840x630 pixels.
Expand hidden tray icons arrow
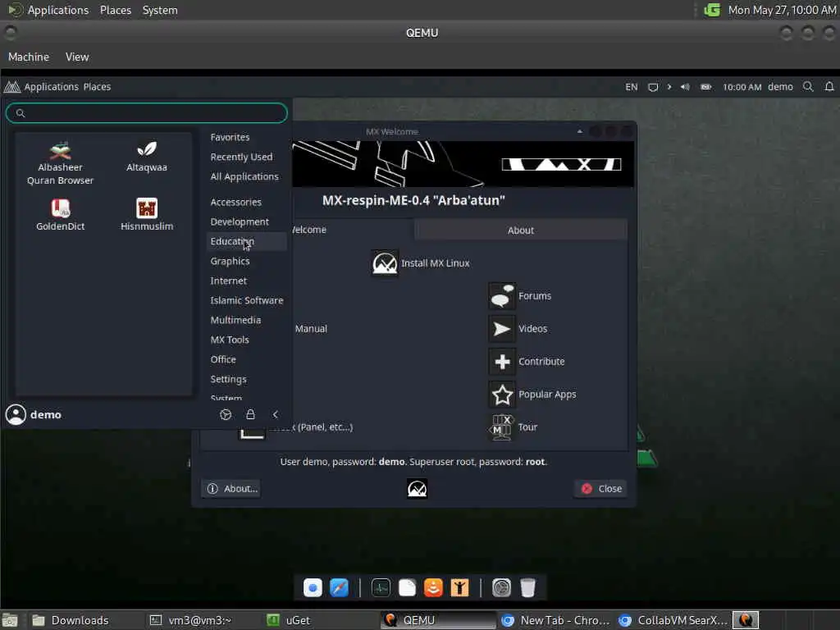[669, 86]
